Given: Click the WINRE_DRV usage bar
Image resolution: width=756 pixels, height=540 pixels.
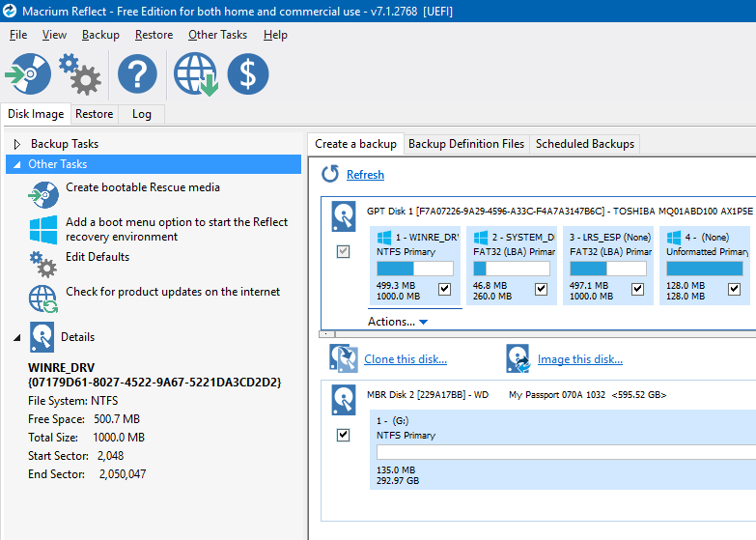Looking at the screenshot, I should point(414,269).
